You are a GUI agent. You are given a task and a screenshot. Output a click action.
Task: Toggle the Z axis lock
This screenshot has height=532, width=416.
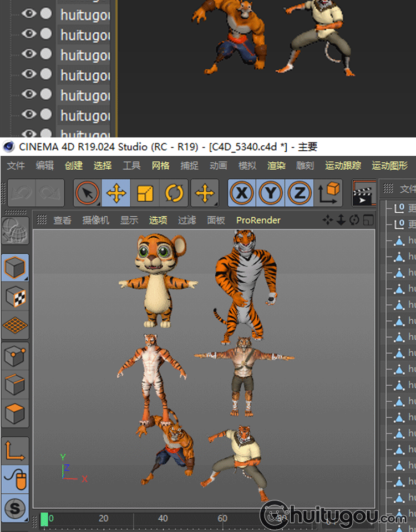coord(300,193)
